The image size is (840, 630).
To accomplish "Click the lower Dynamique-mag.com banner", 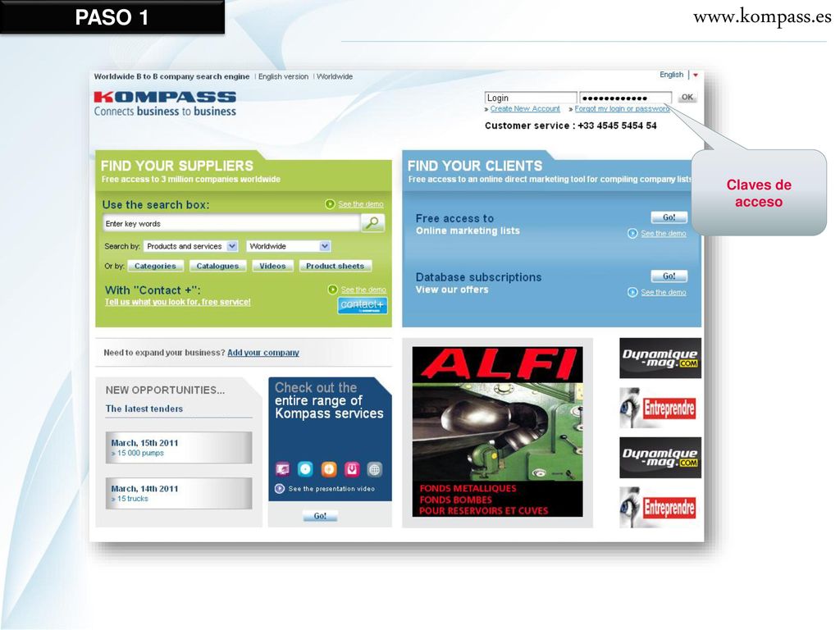I will 660,458.
